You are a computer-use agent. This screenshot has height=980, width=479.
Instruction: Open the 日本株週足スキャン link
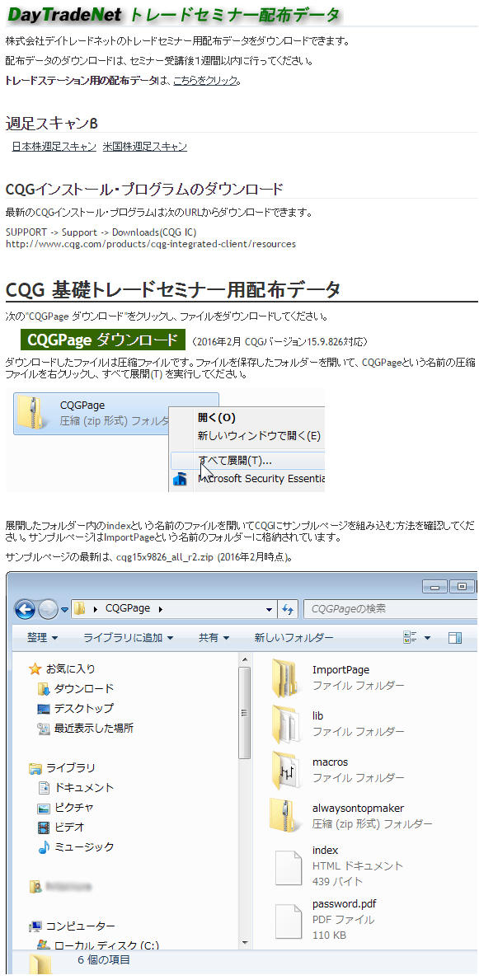54,146
